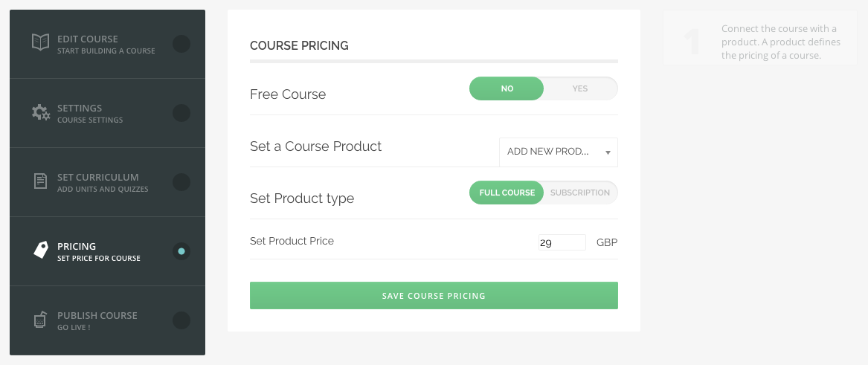Go to the Publish Course step
The width and height of the screenshot is (868, 365).
click(x=107, y=320)
